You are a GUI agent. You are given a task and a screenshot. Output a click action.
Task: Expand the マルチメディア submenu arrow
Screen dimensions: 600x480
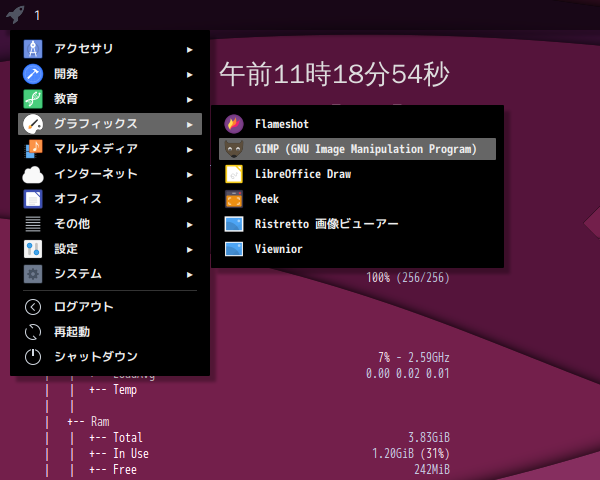click(189, 150)
